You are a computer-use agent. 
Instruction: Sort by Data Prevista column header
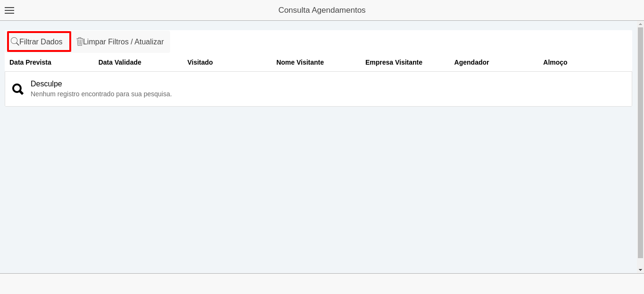[30, 62]
